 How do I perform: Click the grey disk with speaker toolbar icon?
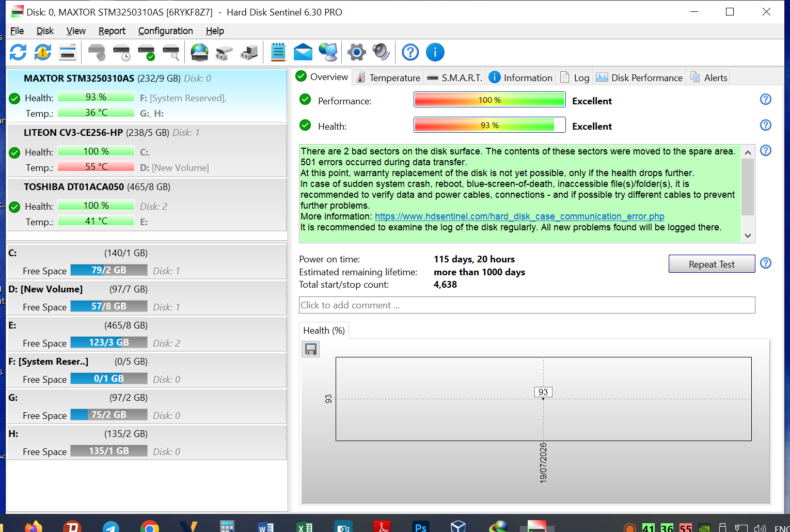97,52
